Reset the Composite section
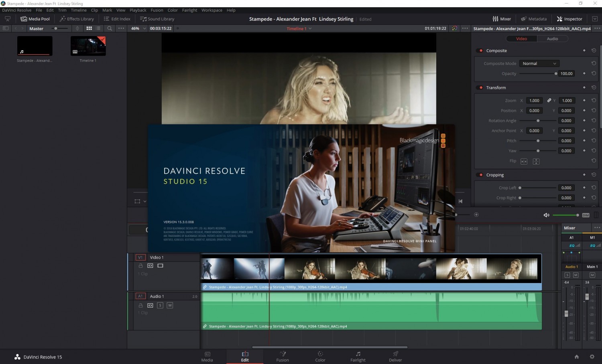Viewport: 602px width, 364px height. (594, 51)
